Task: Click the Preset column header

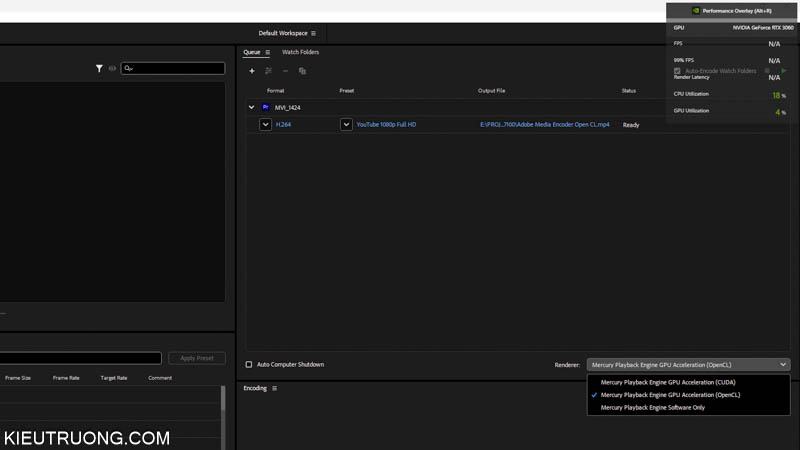Action: click(x=346, y=91)
